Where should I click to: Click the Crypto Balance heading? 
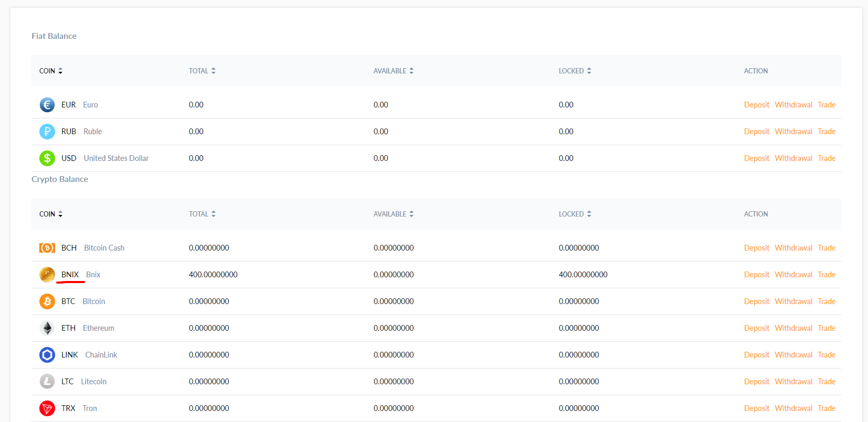click(60, 179)
